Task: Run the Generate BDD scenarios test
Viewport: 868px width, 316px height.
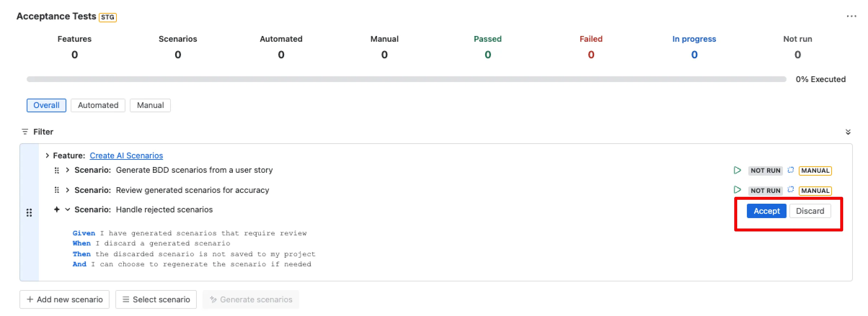Action: 737,170
